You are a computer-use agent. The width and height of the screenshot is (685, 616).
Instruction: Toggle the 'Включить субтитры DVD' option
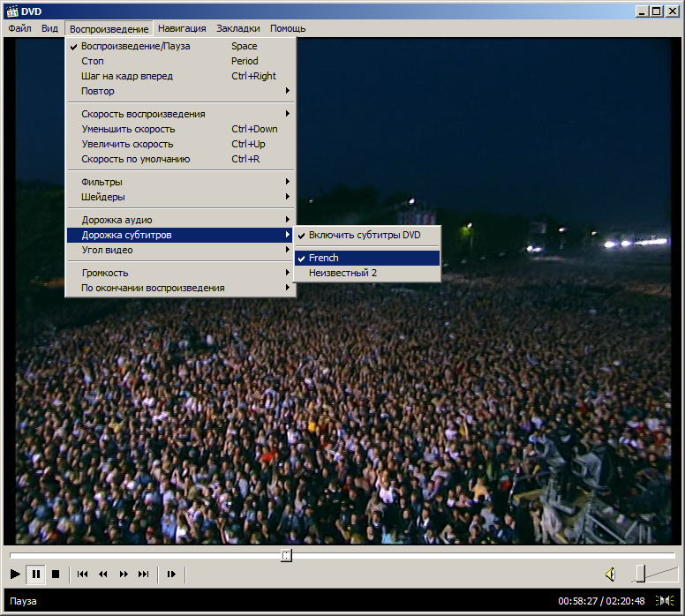coord(365,235)
